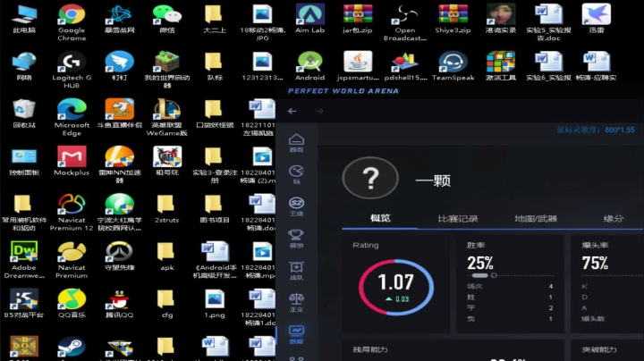Image resolution: width=644 pixels, height=361 pixels.
Task: Click the mouse sensitivity 800*1.55 text
Action: 596,130
